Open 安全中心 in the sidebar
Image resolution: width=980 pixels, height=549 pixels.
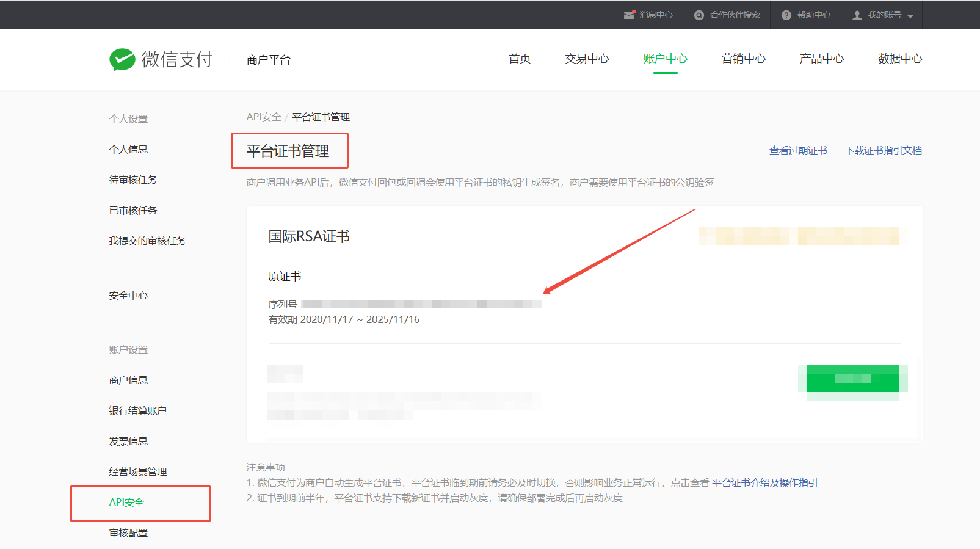tap(128, 296)
